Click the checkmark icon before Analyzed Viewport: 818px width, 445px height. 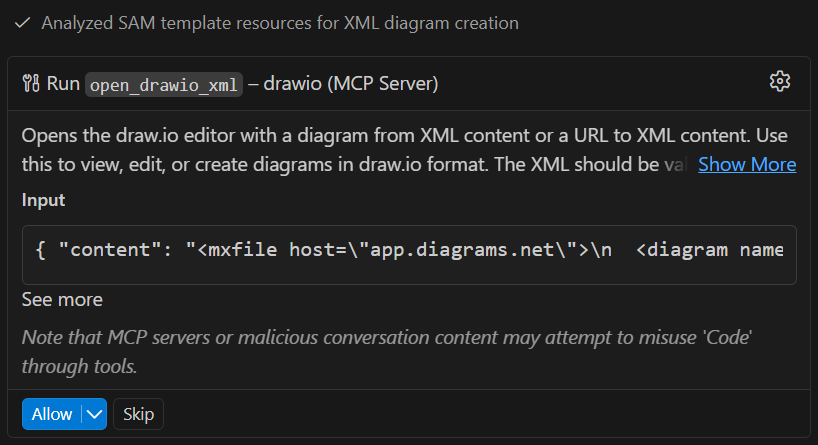click(22, 22)
